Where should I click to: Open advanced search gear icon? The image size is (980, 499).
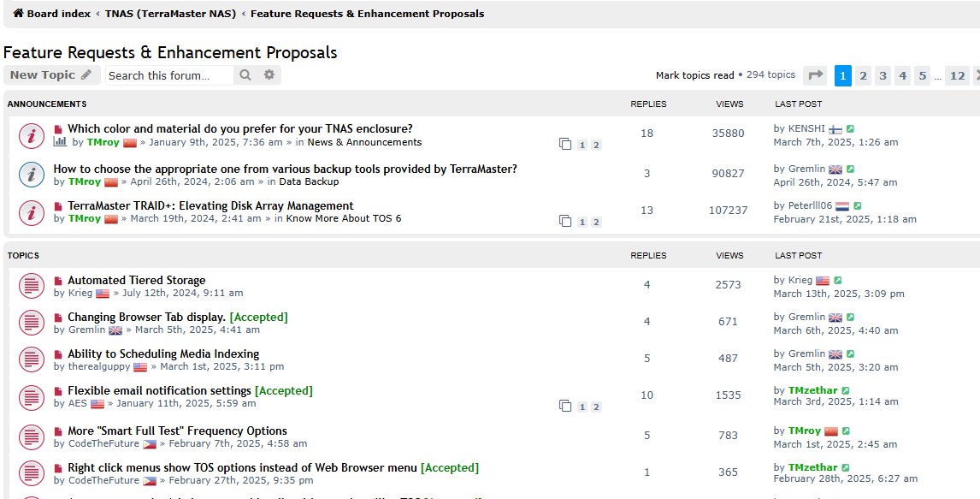(x=269, y=75)
